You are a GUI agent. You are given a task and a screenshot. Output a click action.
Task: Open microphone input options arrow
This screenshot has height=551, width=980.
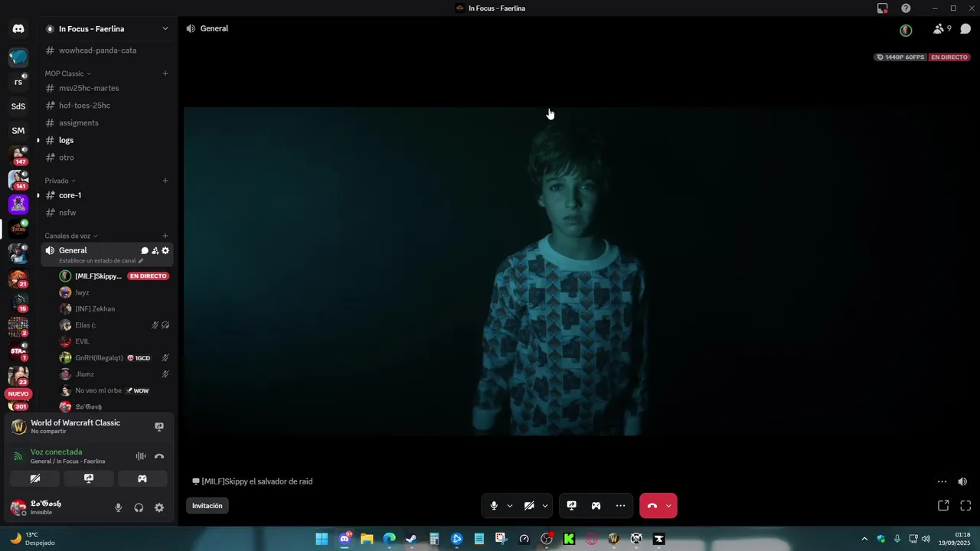[x=510, y=506]
